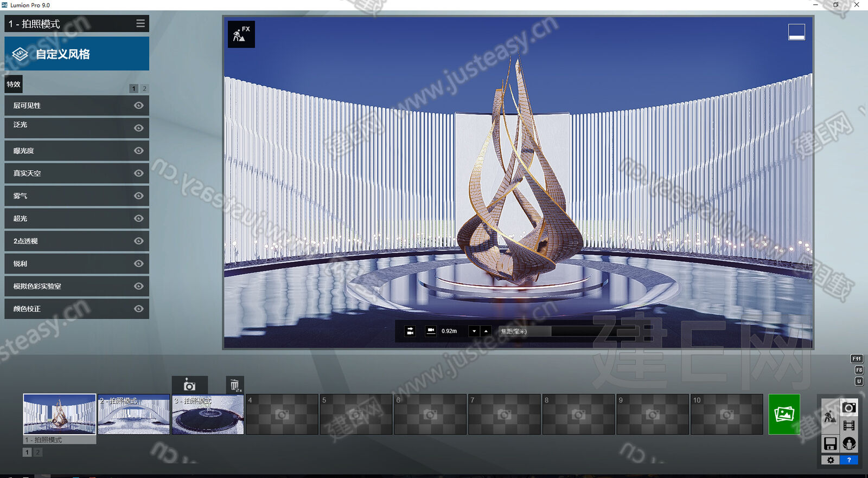Go to photo set page 2
The image size is (868, 478).
[x=38, y=452]
